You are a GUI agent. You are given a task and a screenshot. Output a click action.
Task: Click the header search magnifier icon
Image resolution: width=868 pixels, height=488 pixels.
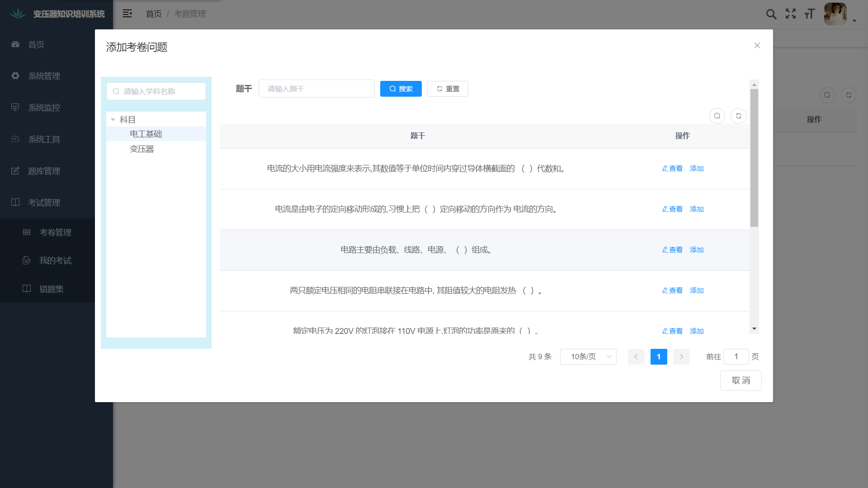click(x=771, y=14)
